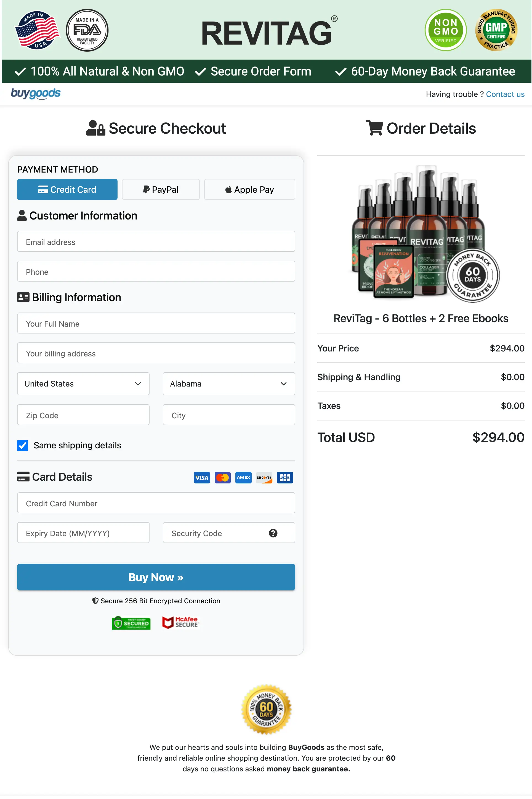Image resolution: width=532 pixels, height=799 pixels.
Task: Click the 100% All Natural & Non GMO banner text
Action: tap(107, 71)
